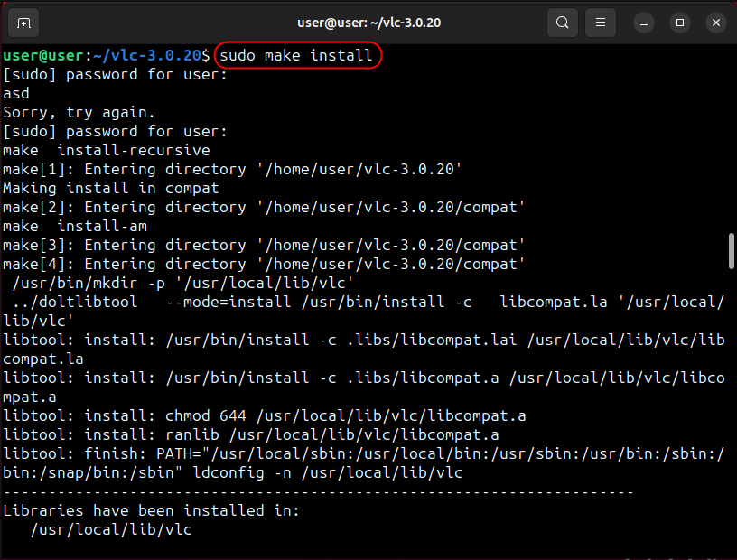This screenshot has width=737, height=560.
Task: Click the green user@user prompt text
Action: click(x=43, y=55)
